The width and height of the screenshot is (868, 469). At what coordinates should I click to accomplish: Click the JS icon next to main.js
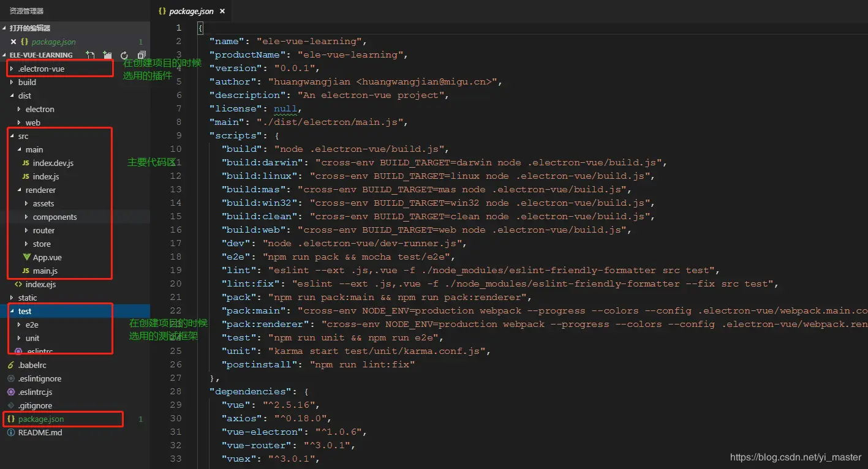point(26,271)
